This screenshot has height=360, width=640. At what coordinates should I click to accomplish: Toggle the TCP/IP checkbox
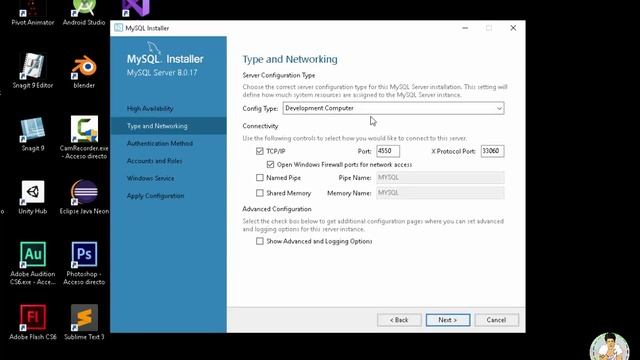coord(260,151)
